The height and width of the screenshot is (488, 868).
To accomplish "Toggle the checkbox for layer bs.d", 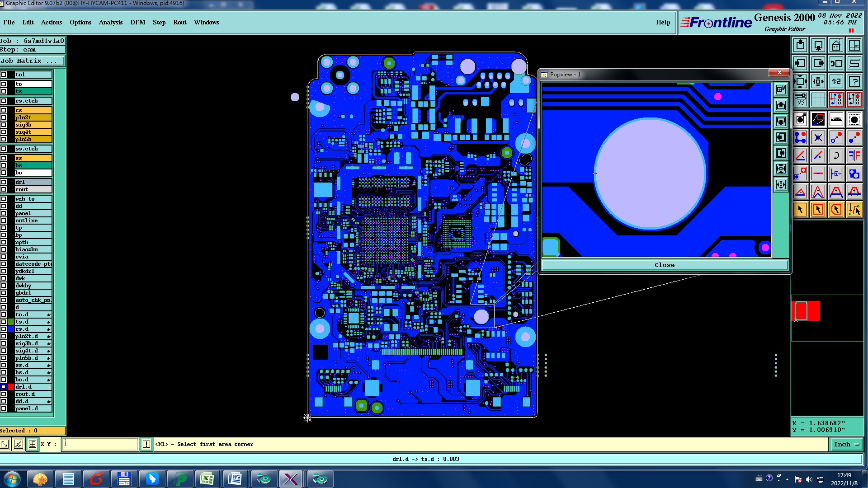I will [x=4, y=372].
